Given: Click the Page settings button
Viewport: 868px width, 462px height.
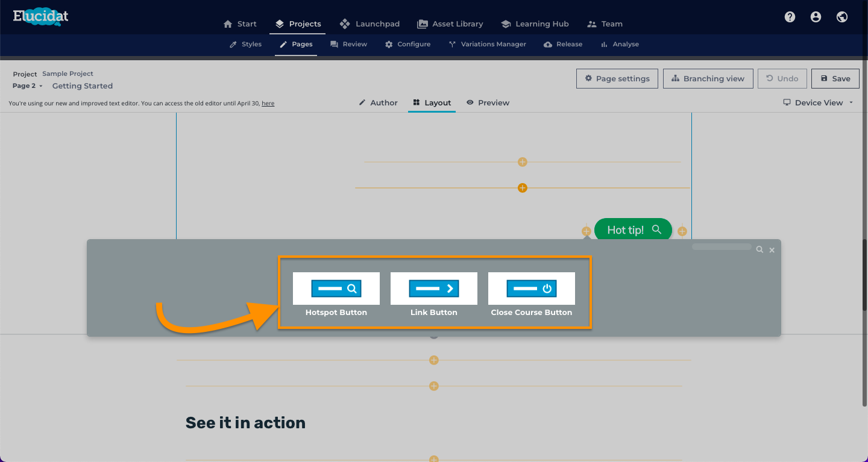Looking at the screenshot, I should pos(617,79).
